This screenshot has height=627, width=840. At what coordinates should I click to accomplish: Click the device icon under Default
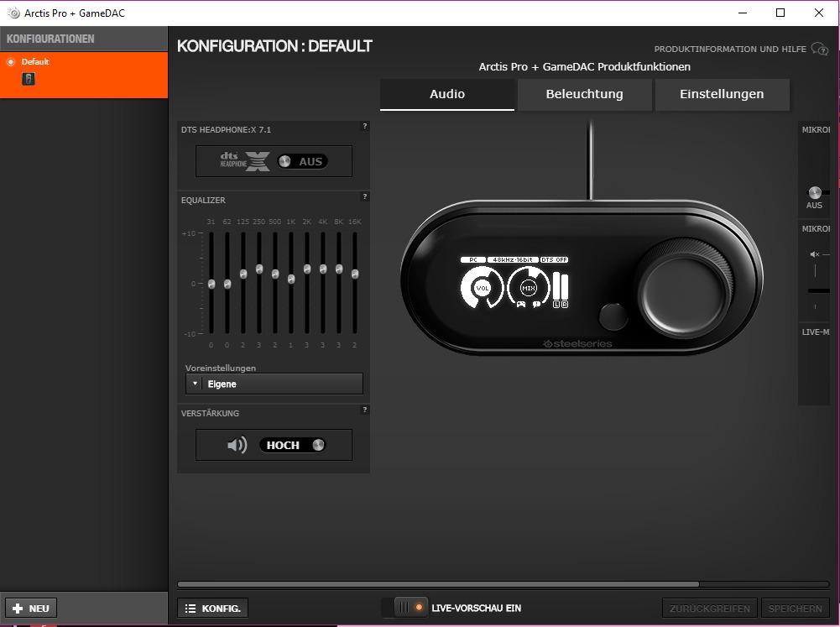click(29, 79)
